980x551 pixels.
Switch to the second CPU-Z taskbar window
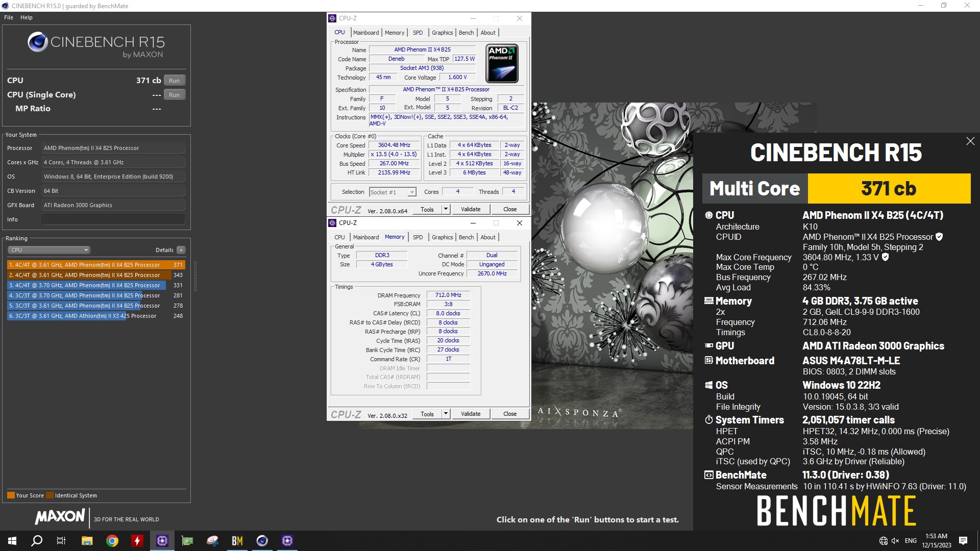tap(287, 541)
